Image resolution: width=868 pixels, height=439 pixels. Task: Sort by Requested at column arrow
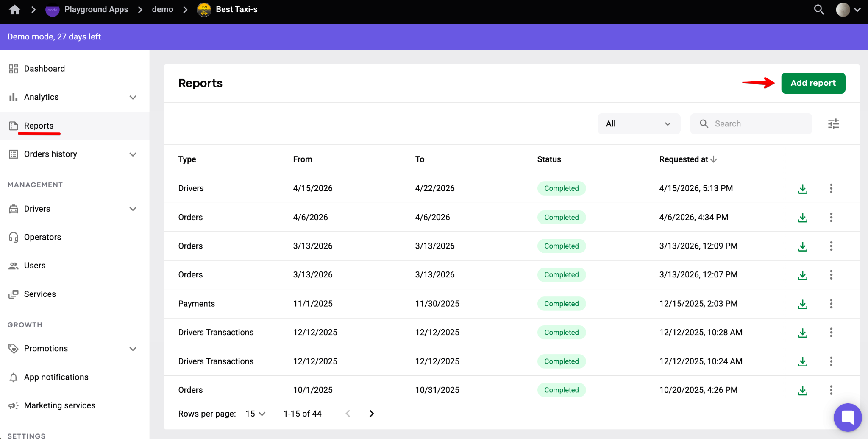[x=714, y=159]
